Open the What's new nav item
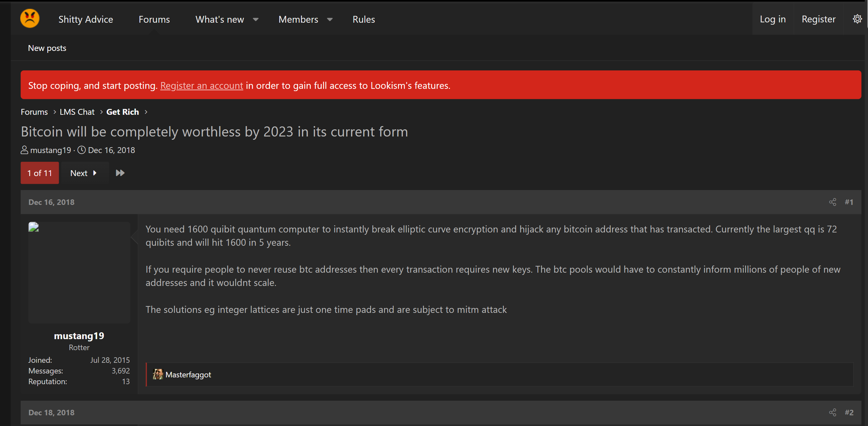The image size is (868, 426). tap(220, 19)
